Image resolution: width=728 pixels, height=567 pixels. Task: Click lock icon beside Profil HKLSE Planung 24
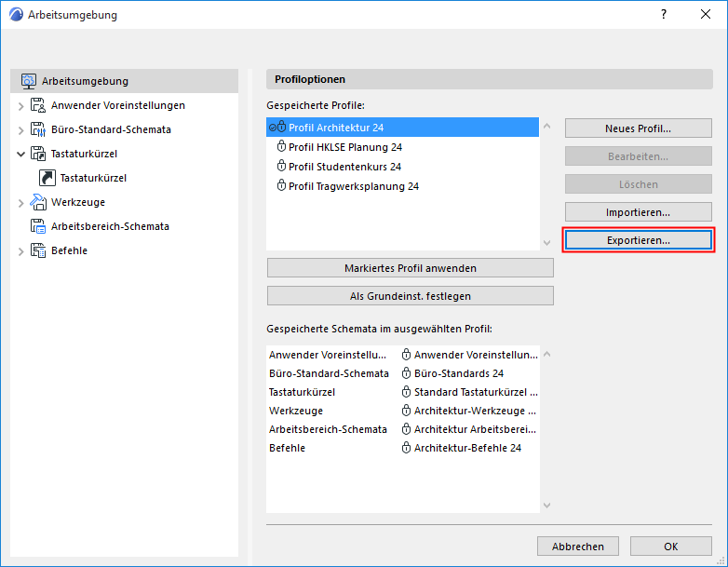pyautogui.click(x=281, y=147)
